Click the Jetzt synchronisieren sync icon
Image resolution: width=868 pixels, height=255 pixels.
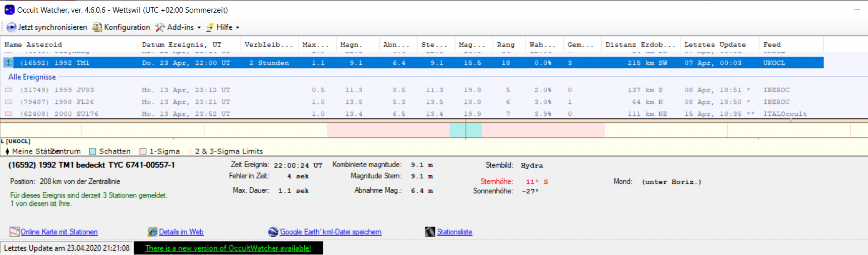11,27
